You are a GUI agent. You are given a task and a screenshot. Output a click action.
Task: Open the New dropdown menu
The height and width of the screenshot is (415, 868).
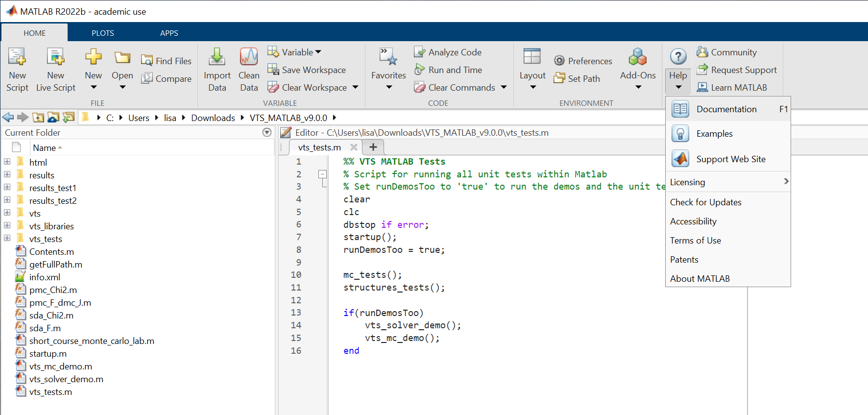(94, 87)
